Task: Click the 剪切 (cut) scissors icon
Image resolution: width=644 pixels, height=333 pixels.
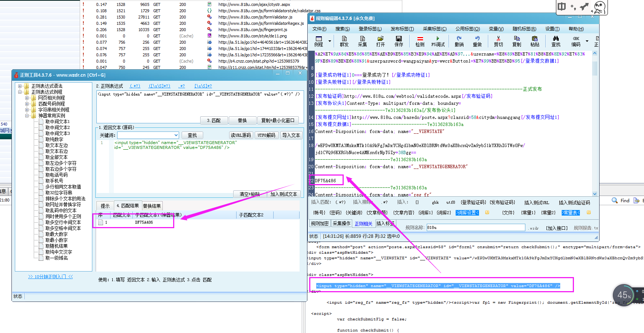Action: coord(498,41)
